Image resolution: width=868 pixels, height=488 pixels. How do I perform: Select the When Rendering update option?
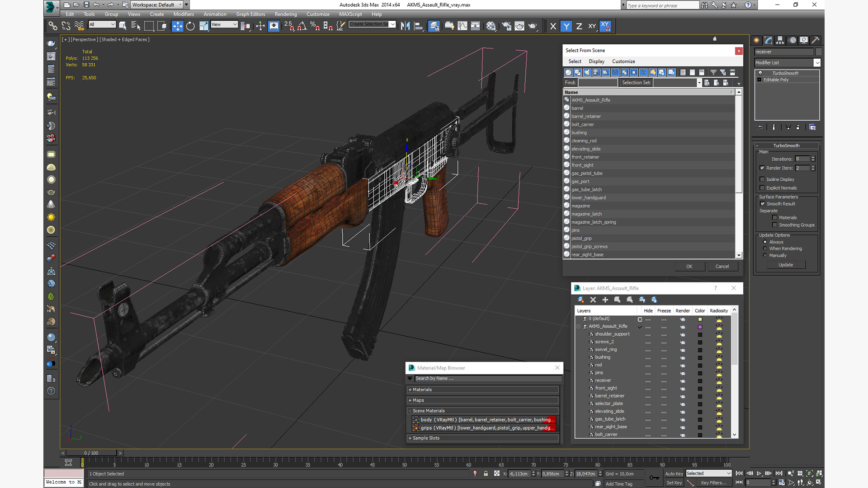765,249
